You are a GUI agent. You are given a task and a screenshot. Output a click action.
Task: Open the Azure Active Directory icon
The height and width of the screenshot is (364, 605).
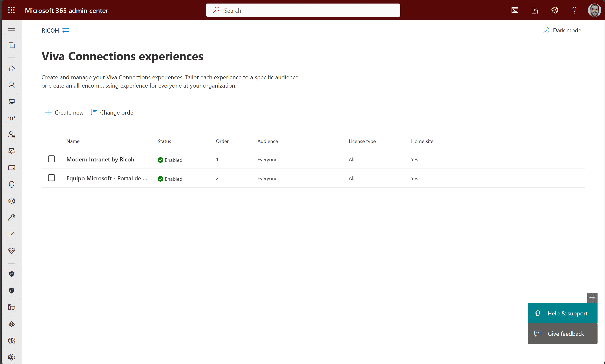click(x=12, y=324)
